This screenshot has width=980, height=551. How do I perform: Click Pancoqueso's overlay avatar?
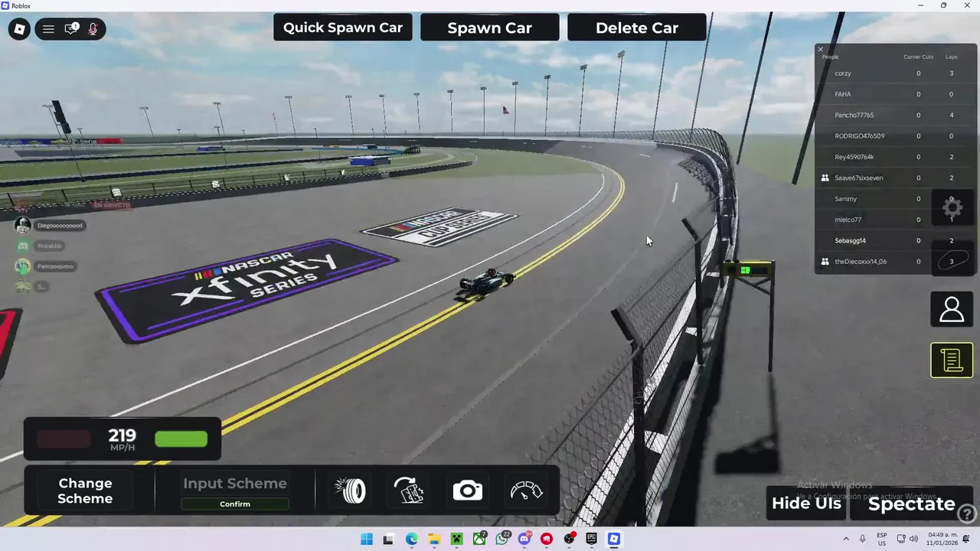click(23, 266)
